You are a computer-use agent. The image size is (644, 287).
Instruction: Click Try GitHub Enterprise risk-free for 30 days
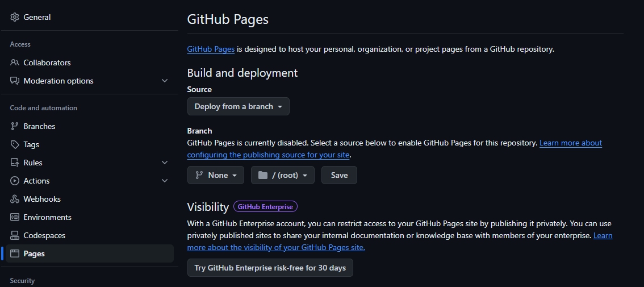pyautogui.click(x=270, y=268)
